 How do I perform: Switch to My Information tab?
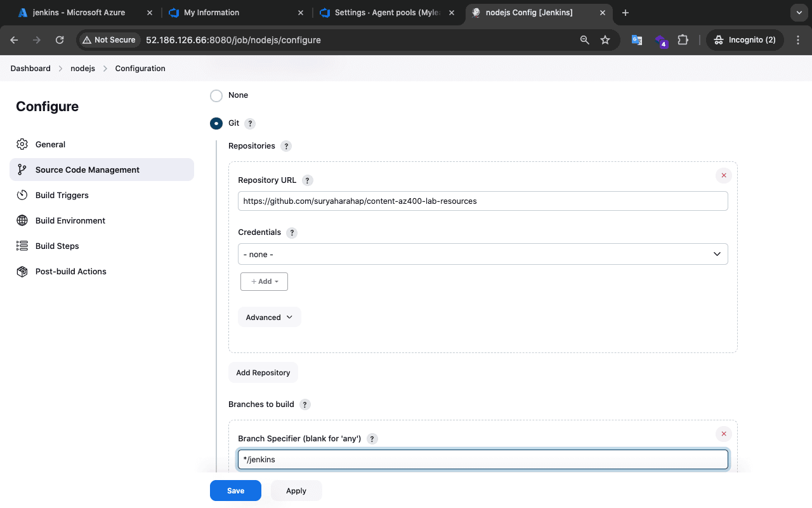point(235,13)
